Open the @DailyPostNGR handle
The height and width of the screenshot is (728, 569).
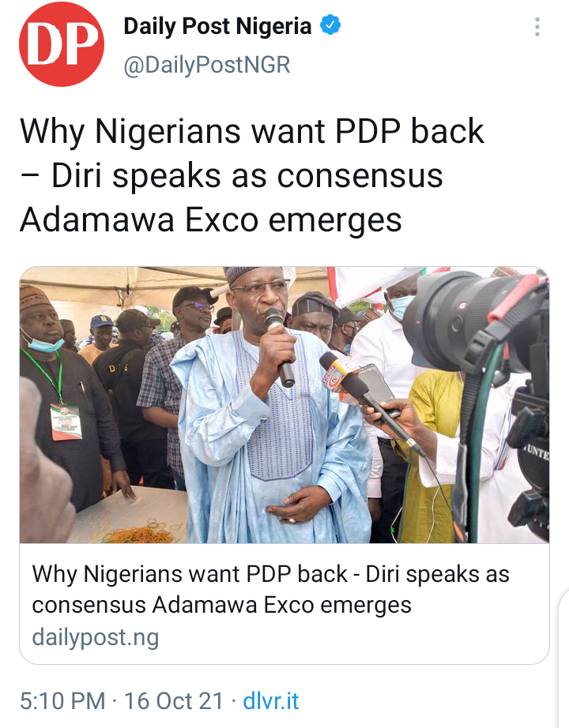[x=207, y=65]
